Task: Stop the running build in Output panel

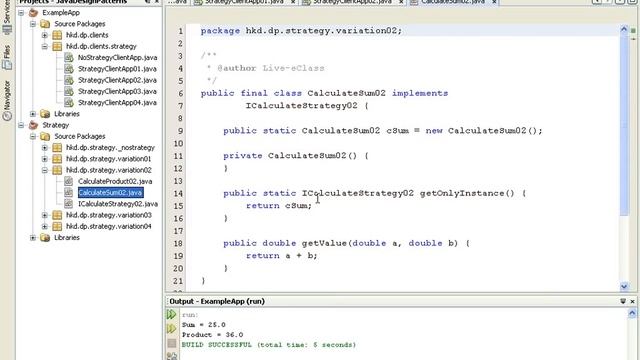Action: [x=172, y=343]
